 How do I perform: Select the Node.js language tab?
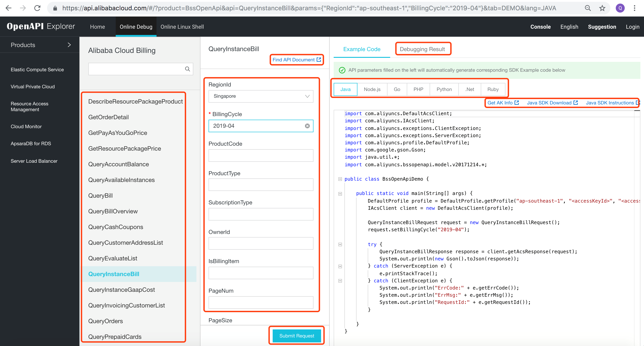[x=372, y=89]
